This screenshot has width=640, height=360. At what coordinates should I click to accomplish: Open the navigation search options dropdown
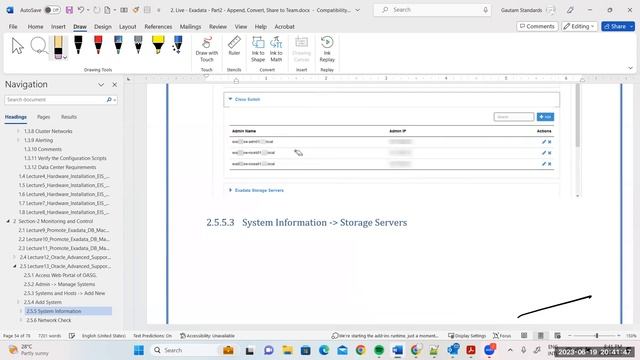(115, 100)
